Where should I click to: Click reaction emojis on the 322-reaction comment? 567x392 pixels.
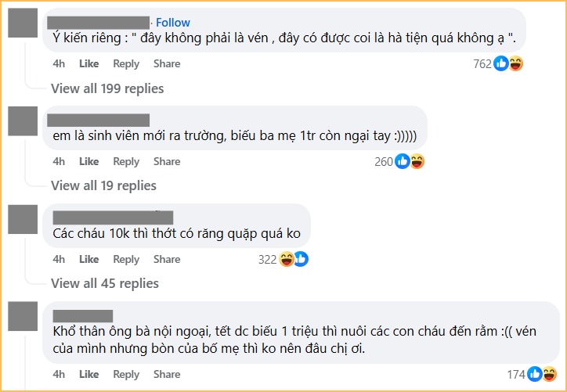point(293,259)
